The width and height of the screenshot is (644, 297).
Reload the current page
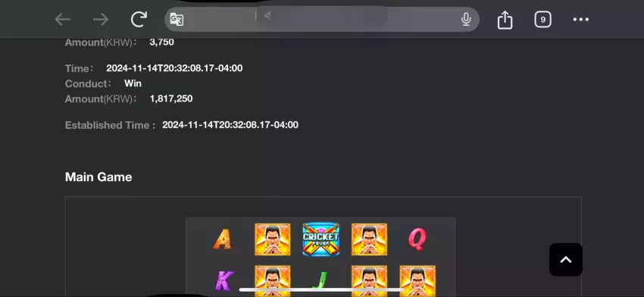tap(139, 19)
